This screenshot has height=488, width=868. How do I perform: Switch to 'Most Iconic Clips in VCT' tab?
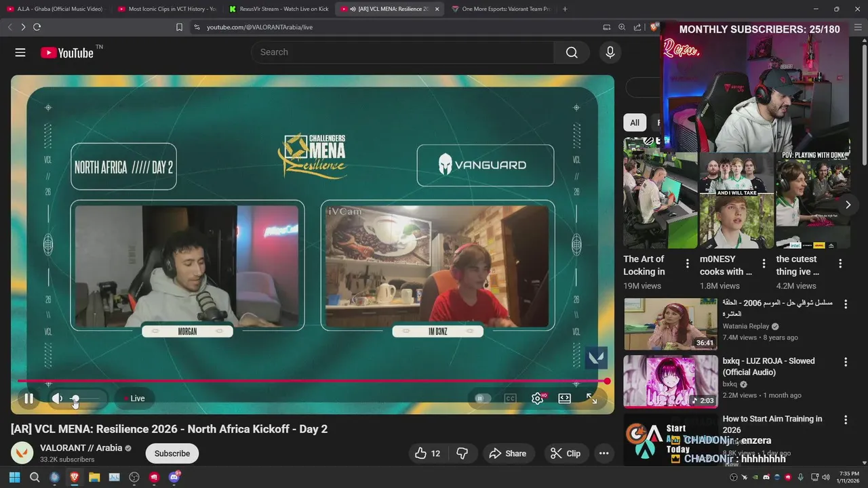coord(167,9)
